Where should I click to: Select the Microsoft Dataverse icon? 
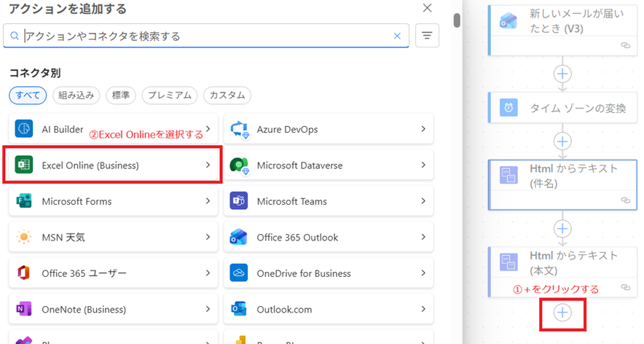click(239, 165)
